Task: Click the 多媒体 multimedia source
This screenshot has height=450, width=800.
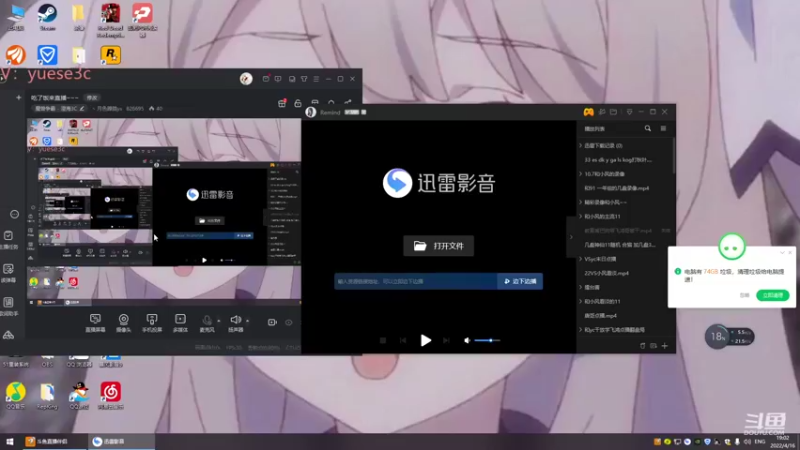Action: (180, 323)
